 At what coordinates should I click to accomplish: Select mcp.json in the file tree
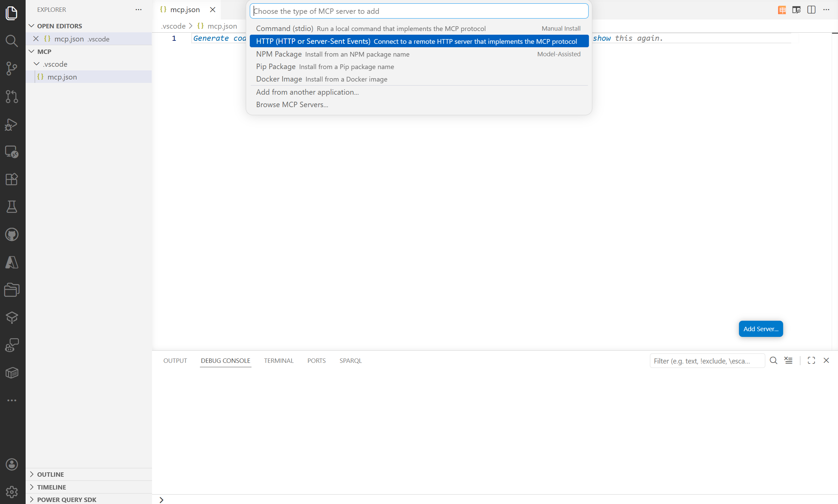coord(89,77)
